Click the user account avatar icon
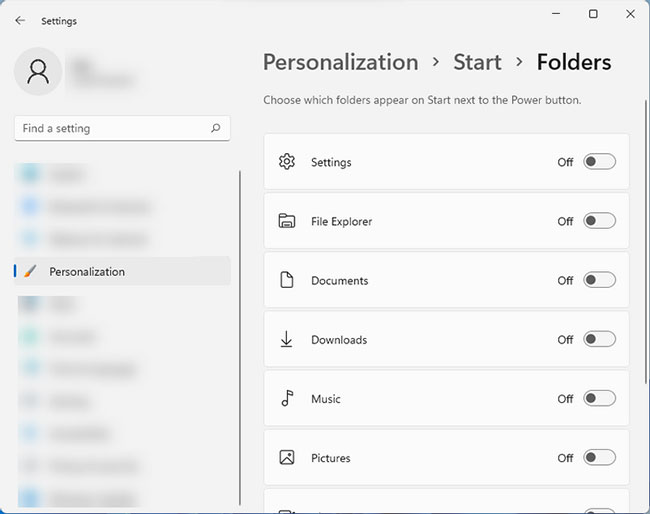Image resolution: width=650 pixels, height=514 pixels. (x=38, y=71)
